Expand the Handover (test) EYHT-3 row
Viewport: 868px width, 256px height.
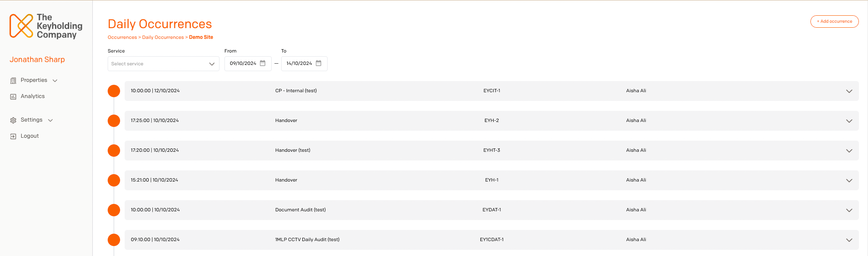coord(849,151)
